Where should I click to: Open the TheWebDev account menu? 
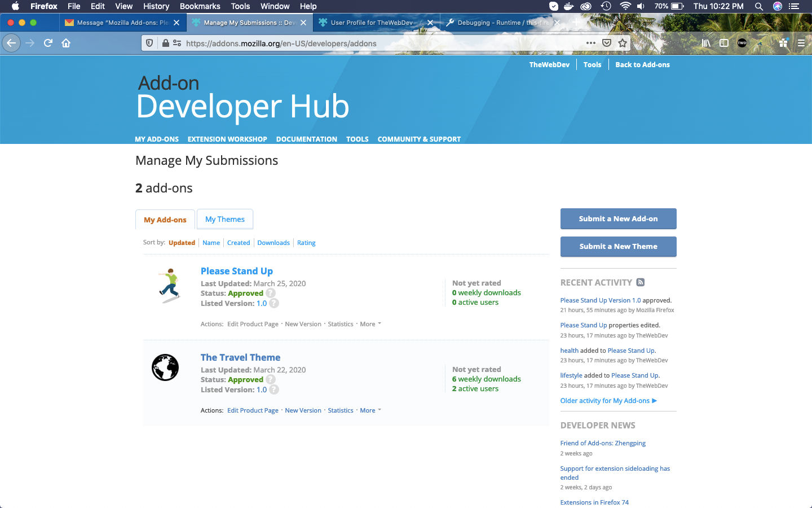click(549, 65)
